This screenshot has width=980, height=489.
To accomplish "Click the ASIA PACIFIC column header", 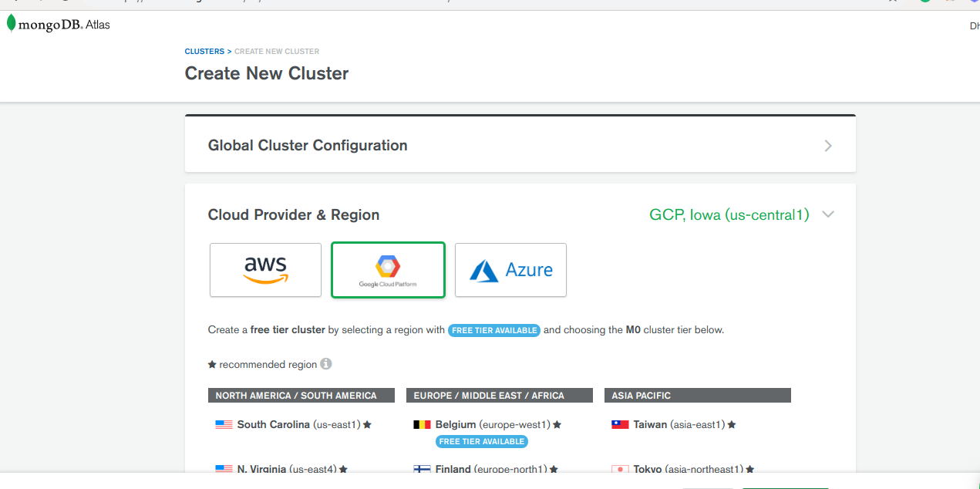I will coord(698,396).
